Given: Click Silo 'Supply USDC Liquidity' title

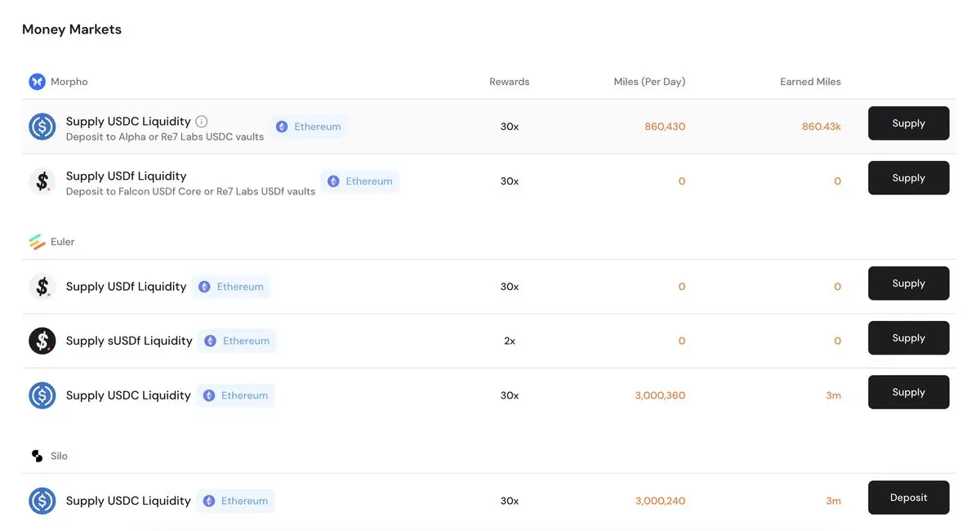Looking at the screenshot, I should tap(128, 501).
